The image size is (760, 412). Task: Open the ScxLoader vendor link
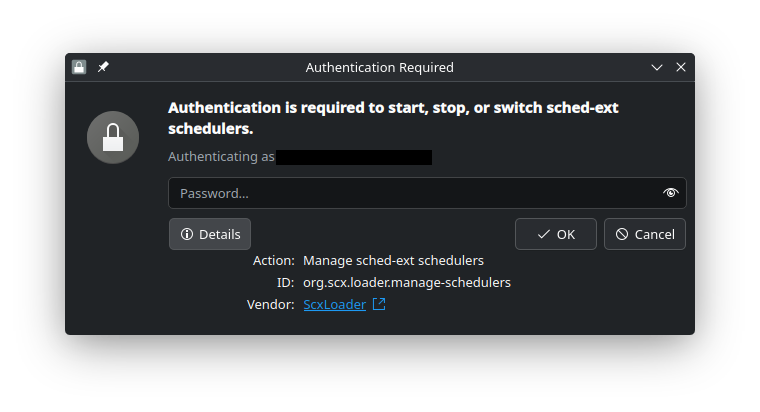tap(334, 304)
